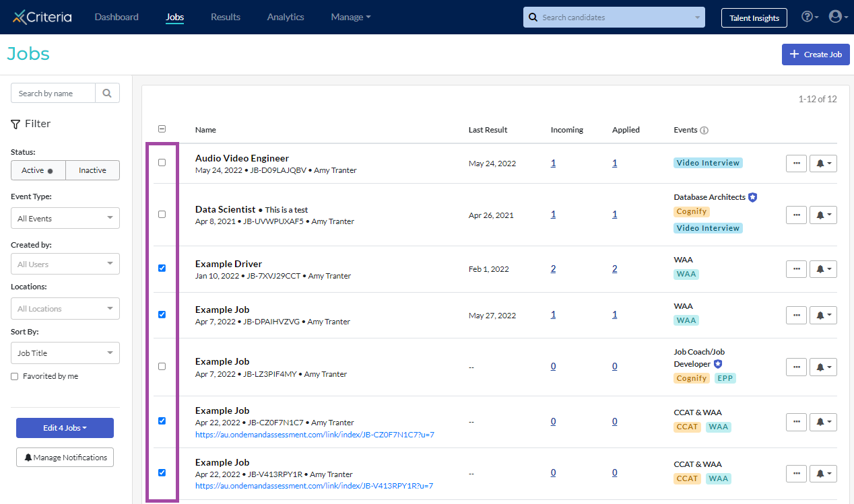Check the Audio Video Engineer checkbox
Image resolution: width=854 pixels, height=504 pixels.
click(x=162, y=163)
